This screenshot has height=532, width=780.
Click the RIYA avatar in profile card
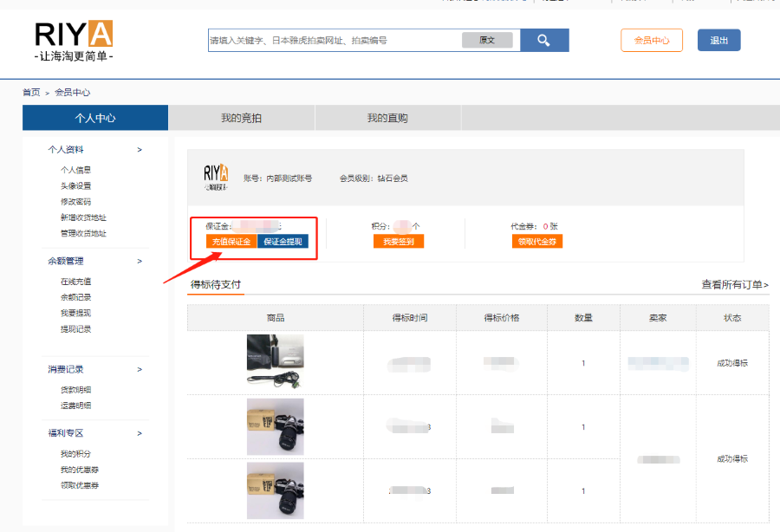pyautogui.click(x=216, y=177)
